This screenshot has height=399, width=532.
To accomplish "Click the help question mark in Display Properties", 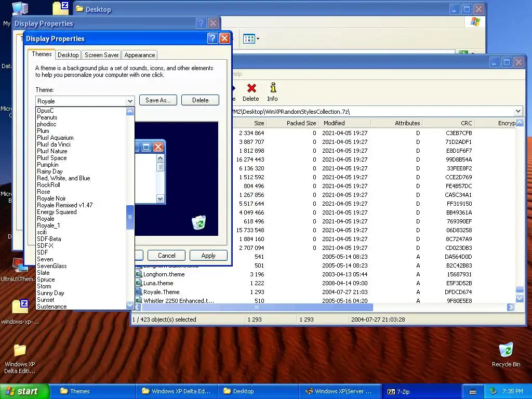I will click(212, 38).
